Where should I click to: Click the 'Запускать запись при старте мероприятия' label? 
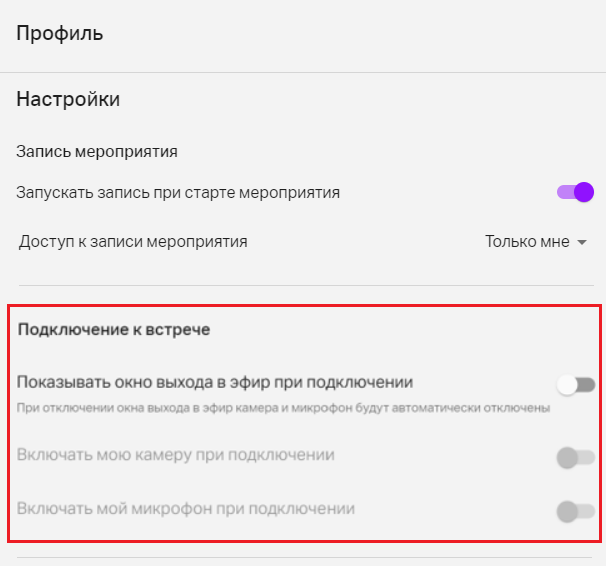tap(178, 192)
